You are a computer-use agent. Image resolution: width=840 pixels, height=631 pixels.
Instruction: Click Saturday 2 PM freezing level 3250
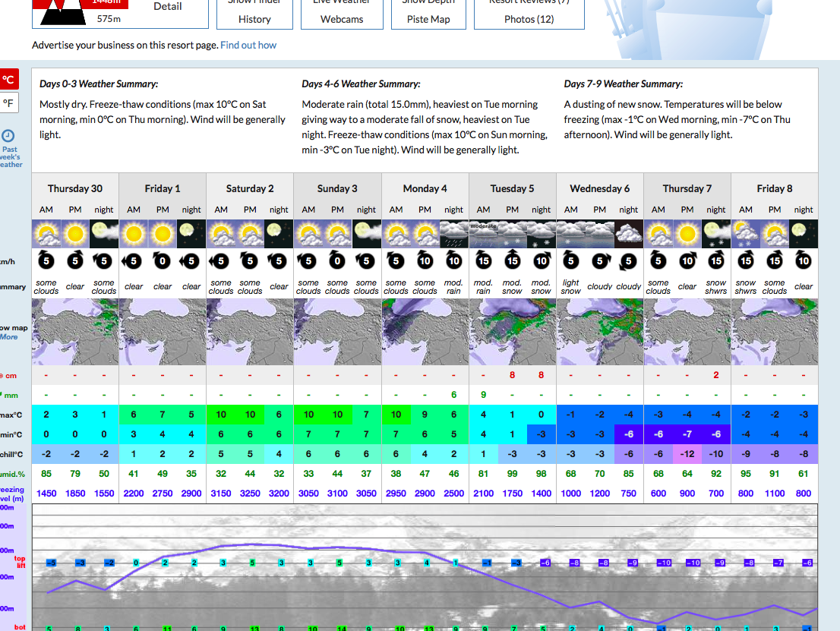250,494
